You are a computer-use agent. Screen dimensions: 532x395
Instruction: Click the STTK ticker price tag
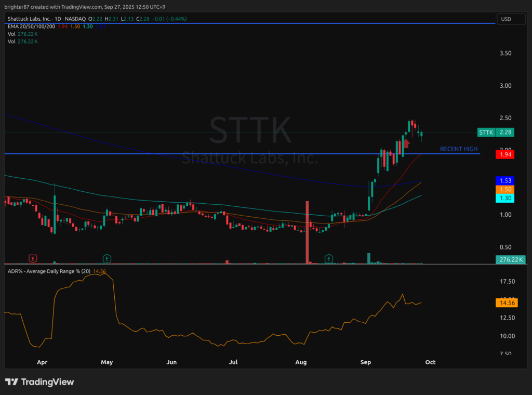pyautogui.click(x=486, y=133)
